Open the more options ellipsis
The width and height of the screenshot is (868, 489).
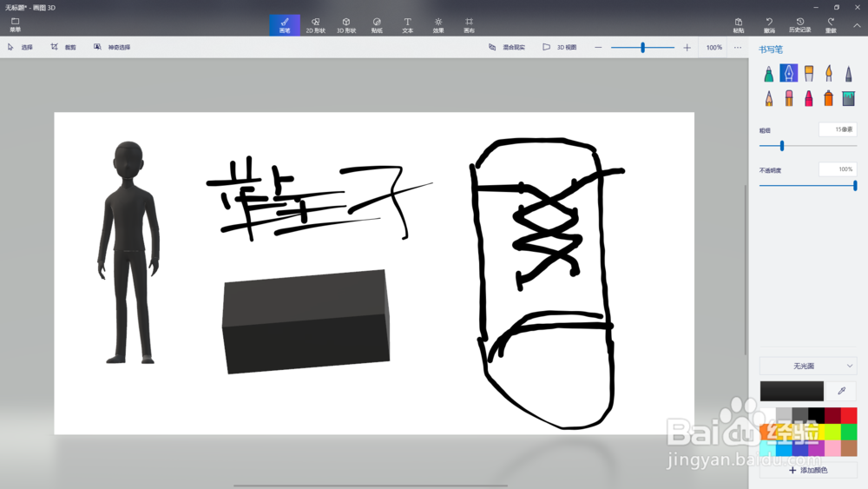pos(738,48)
